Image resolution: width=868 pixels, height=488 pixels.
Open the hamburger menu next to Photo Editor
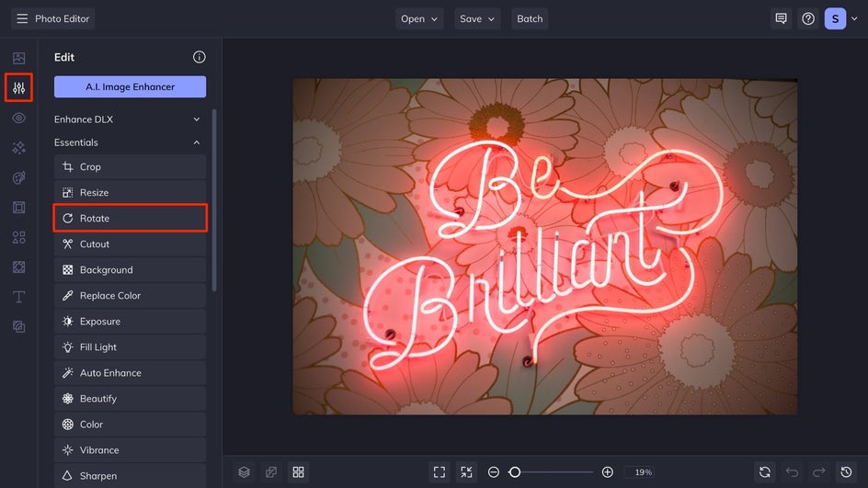pos(22,18)
